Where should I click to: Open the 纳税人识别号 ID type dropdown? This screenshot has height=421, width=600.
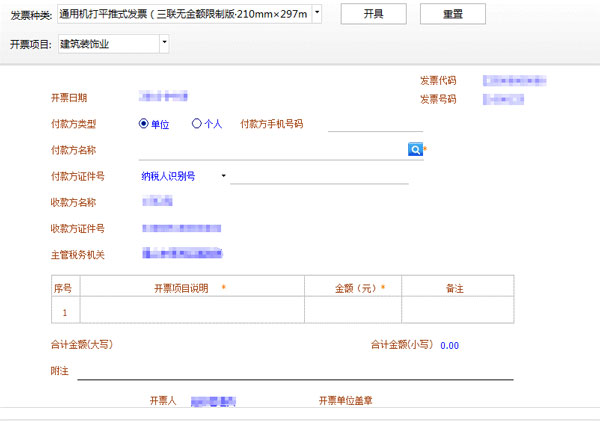[x=224, y=176]
